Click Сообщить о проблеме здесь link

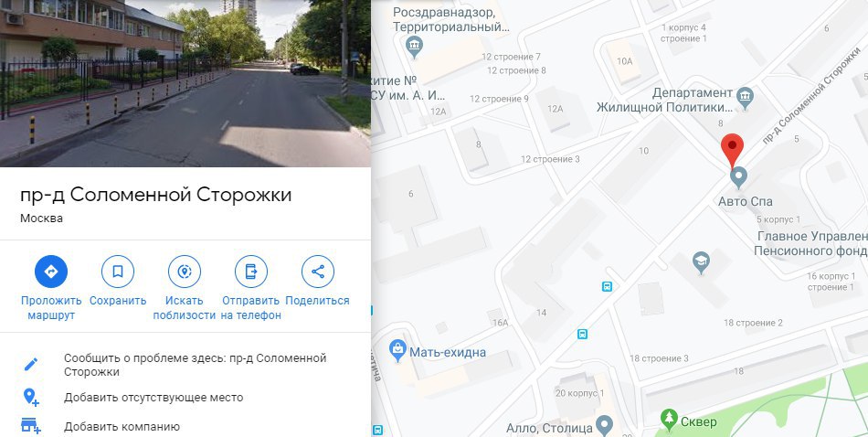(195, 365)
